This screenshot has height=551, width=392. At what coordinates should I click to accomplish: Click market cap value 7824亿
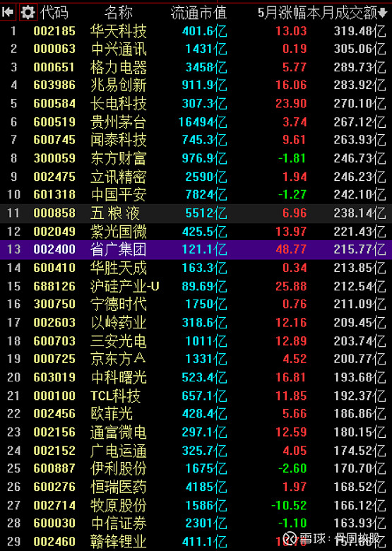tap(206, 194)
